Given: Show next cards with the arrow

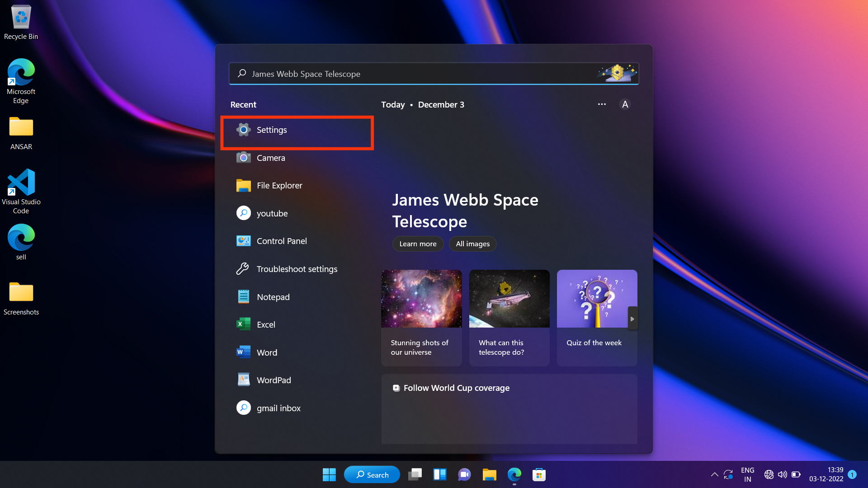Looking at the screenshot, I should coord(632,319).
